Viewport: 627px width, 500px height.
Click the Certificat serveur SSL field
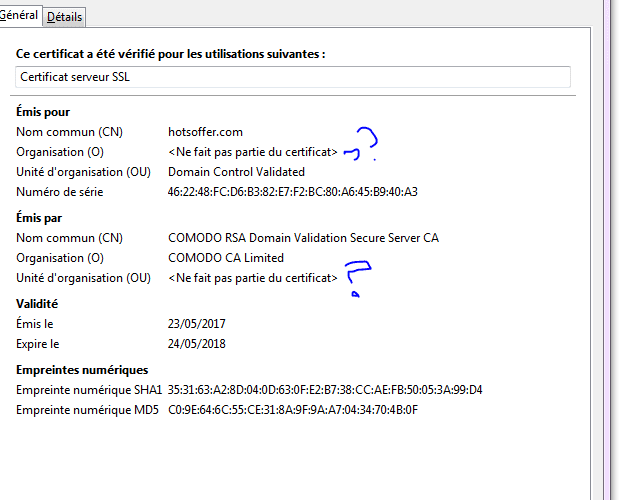293,77
